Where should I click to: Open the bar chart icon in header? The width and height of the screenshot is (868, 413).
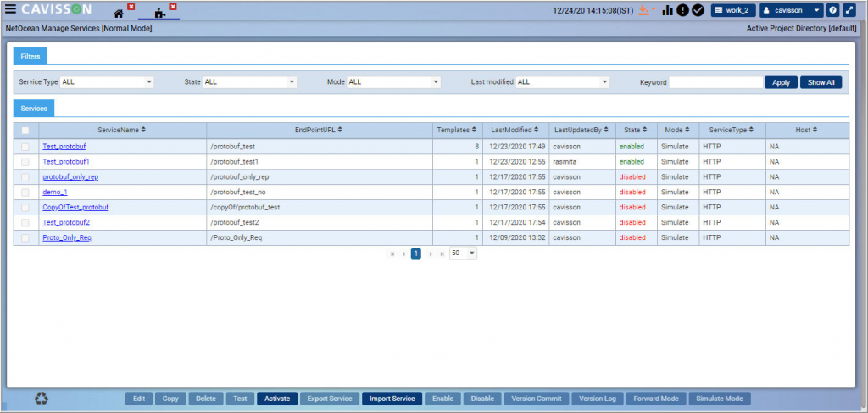[x=667, y=10]
